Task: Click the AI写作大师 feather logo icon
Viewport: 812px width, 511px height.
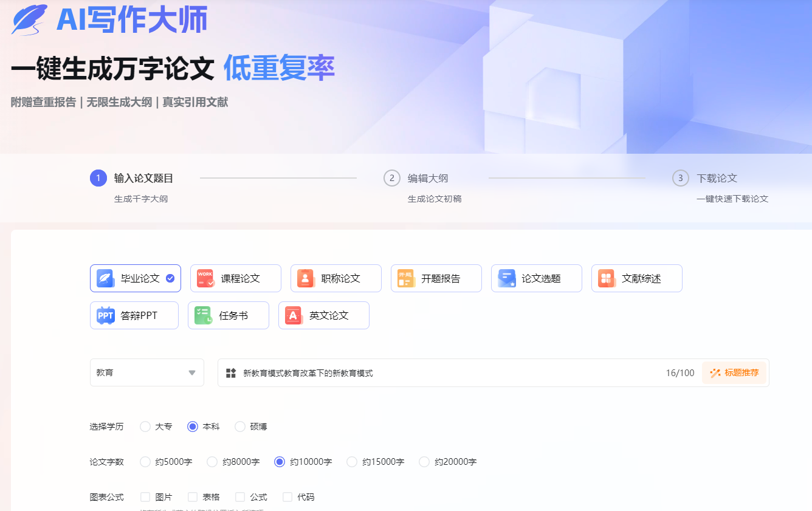Action: (x=29, y=20)
